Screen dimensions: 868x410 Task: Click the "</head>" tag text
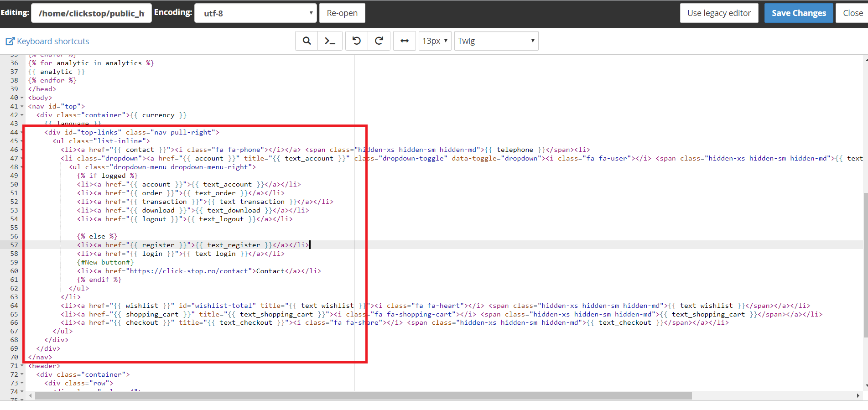pyautogui.click(x=42, y=89)
